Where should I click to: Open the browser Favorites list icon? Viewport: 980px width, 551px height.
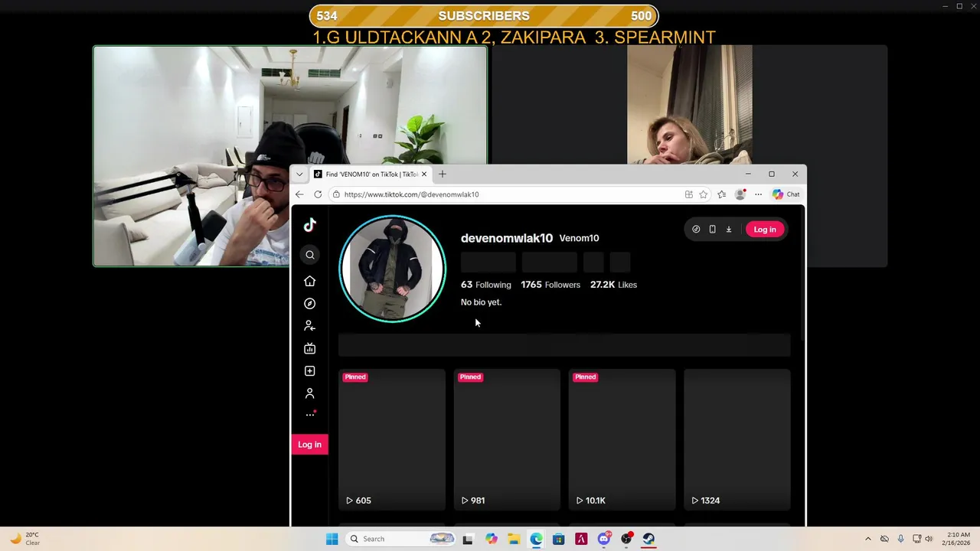point(721,194)
